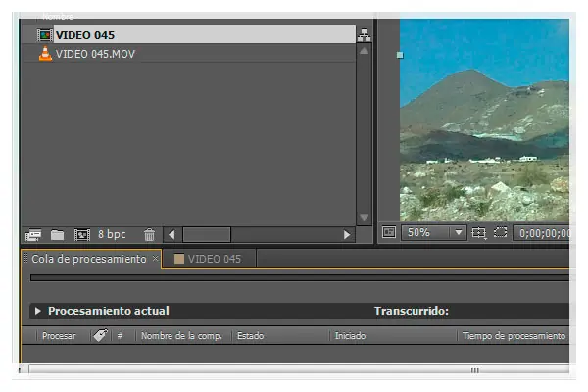Click the composition preview image of the mountain
The height and width of the screenshot is (392, 588).
click(484, 120)
